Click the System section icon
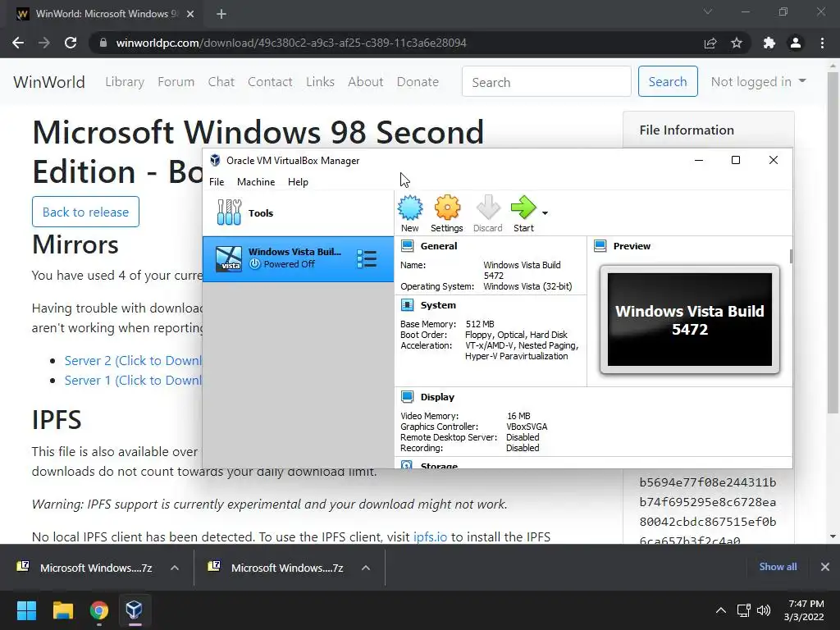This screenshot has width=840, height=630. click(x=407, y=305)
